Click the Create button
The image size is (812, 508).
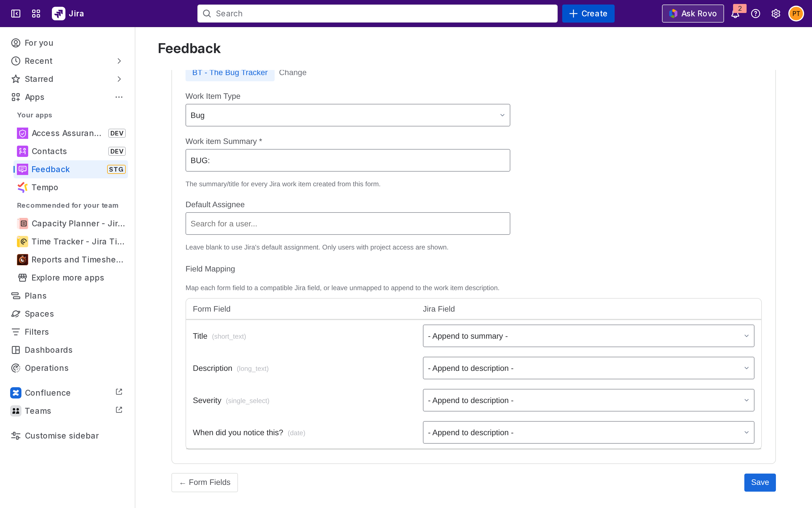tap(588, 14)
